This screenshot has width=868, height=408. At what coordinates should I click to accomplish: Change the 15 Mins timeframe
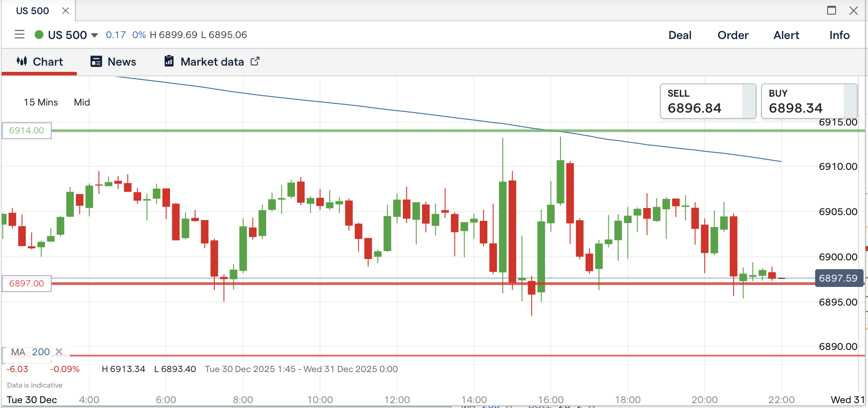pyautogui.click(x=41, y=102)
